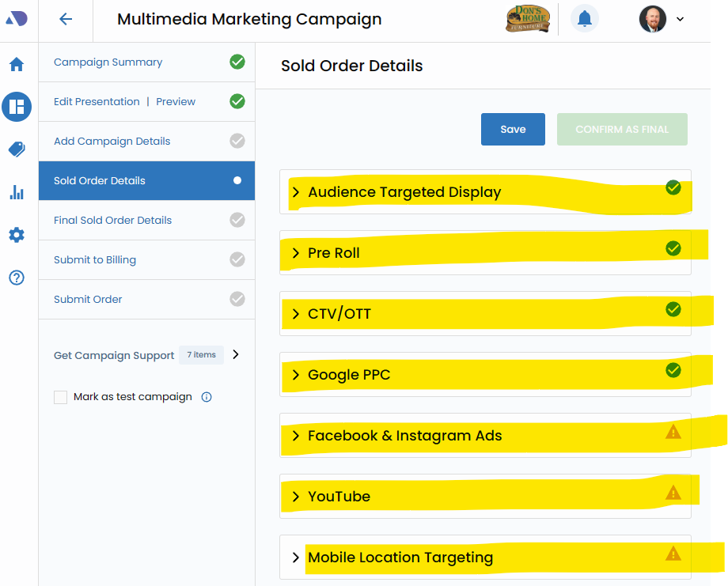Go to Campaign Summary step
Image resolution: width=728 pixels, height=586 pixels.
click(x=108, y=62)
